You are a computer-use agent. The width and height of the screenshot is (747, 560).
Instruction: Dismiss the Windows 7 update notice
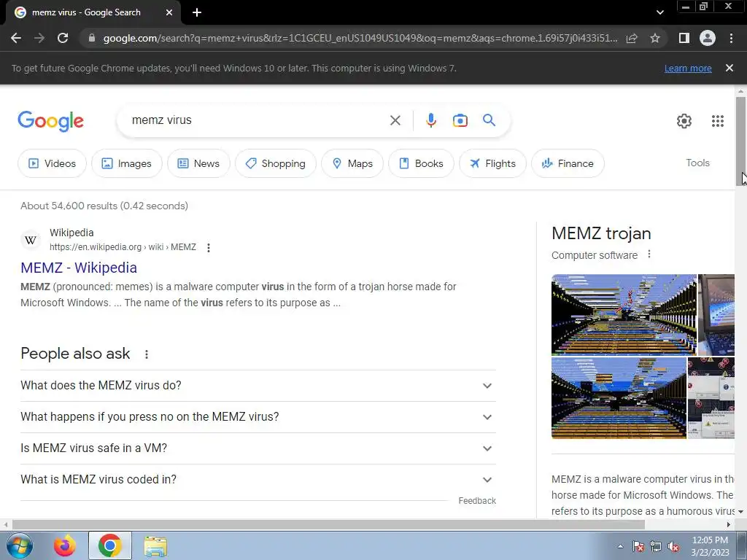click(x=729, y=68)
